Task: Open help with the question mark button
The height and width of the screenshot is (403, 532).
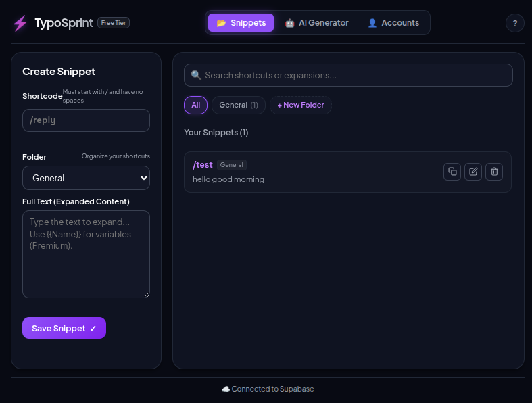Action: coord(514,23)
